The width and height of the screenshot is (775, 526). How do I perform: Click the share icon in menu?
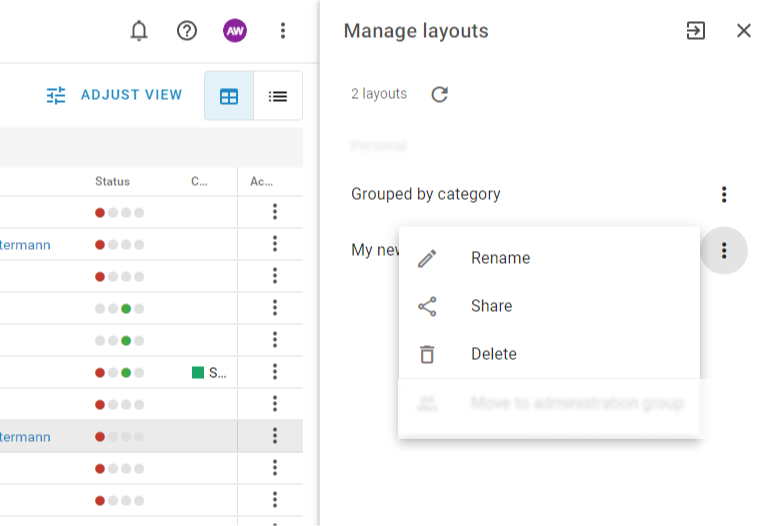click(x=427, y=307)
